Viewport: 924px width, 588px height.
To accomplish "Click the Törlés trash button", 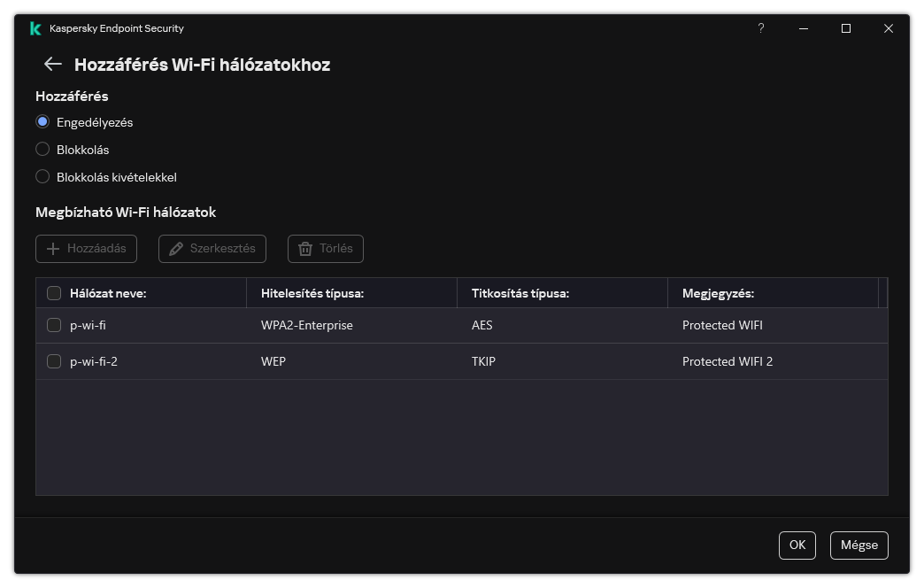I will pos(326,249).
